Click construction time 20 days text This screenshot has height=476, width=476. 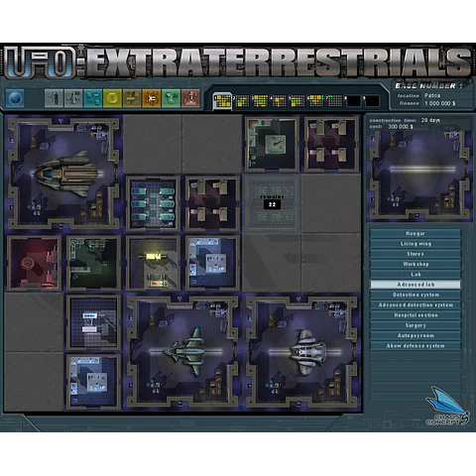click(x=405, y=120)
